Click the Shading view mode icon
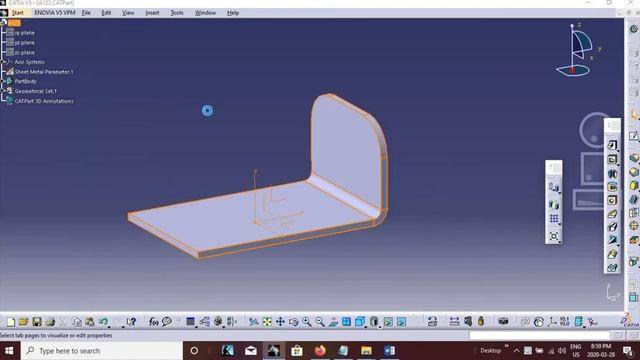The image size is (640, 360). point(373,322)
